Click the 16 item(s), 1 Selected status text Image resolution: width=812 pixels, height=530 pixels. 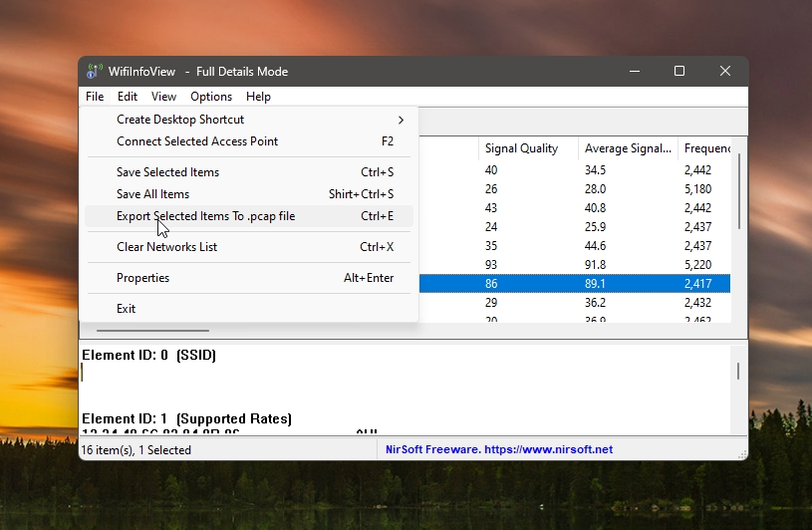click(x=136, y=450)
